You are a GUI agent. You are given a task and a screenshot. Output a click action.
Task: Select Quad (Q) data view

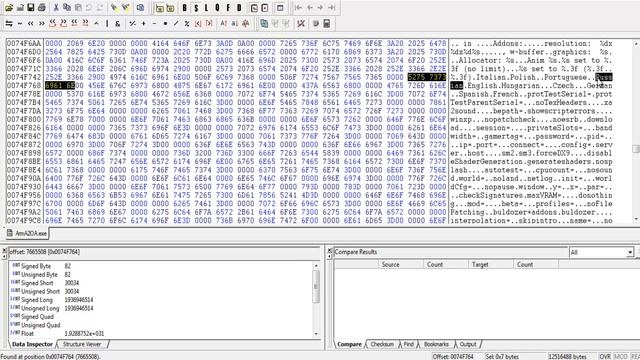click(x=217, y=8)
